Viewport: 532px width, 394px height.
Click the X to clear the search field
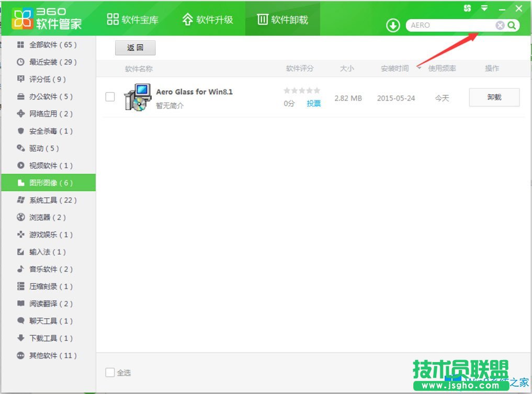(x=500, y=25)
